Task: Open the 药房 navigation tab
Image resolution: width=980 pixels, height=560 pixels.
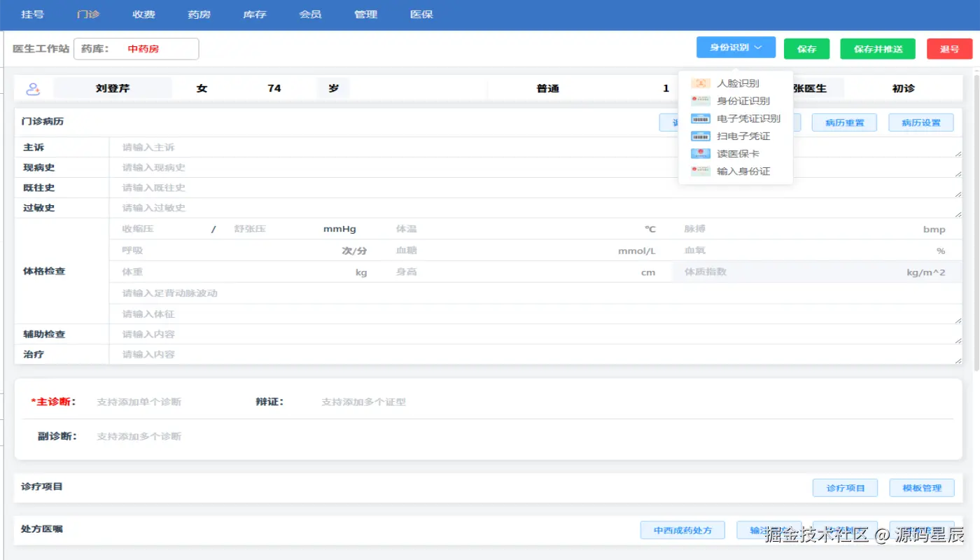Action: (199, 14)
